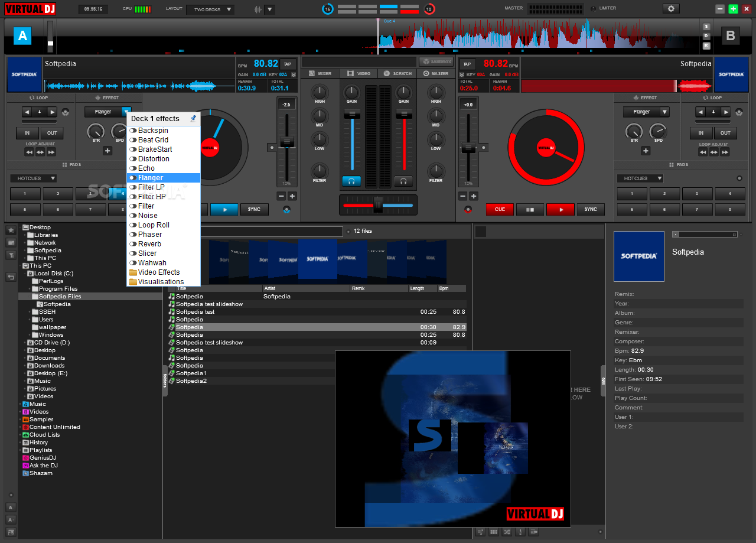Click deck A TAP tempo button
Image resolution: width=756 pixels, height=543 pixels.
[x=288, y=64]
